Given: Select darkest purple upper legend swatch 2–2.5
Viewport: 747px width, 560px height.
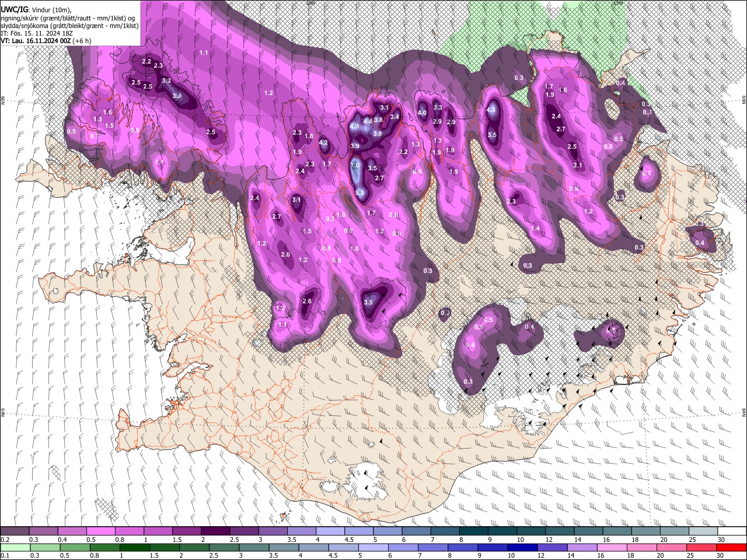Looking at the screenshot, I should (x=215, y=531).
